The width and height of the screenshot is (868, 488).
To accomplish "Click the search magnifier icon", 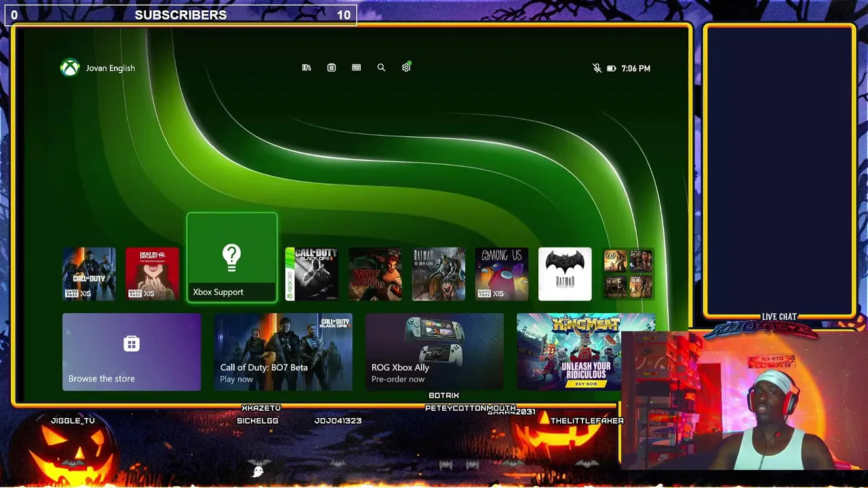I will 381,68.
